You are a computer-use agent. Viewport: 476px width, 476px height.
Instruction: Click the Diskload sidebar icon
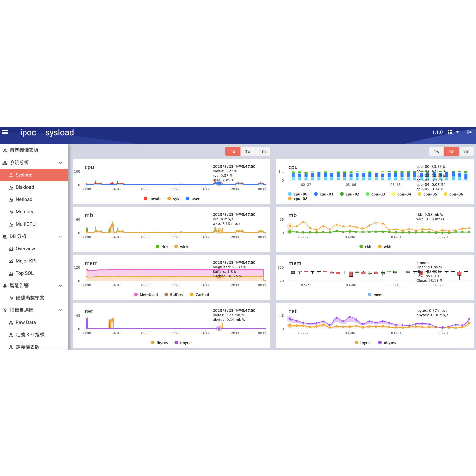pyautogui.click(x=11, y=188)
